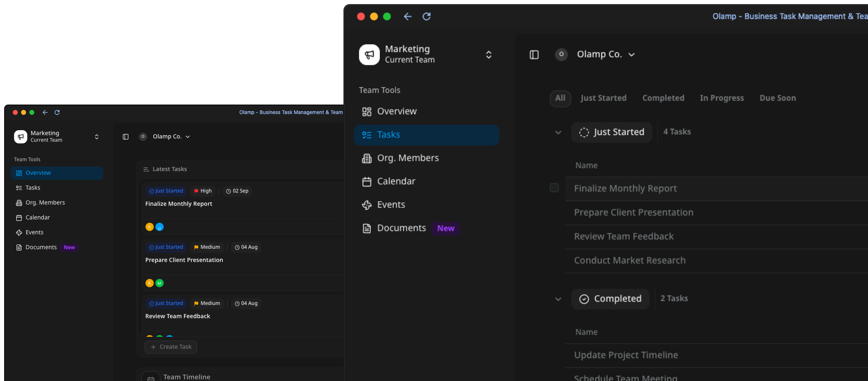Check the checkbox for Finalize Monthly Report
The height and width of the screenshot is (381, 868).
554,188
